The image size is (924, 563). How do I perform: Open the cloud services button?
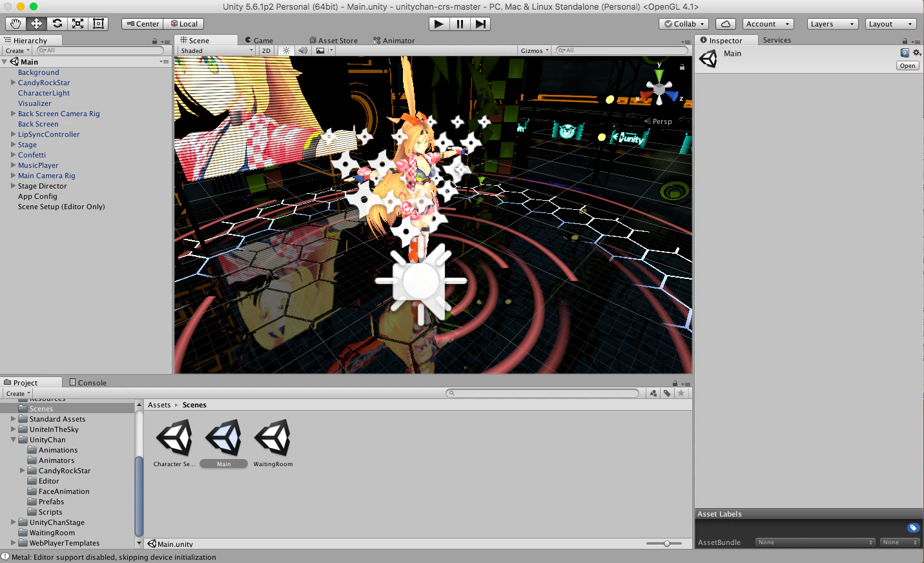[x=726, y=24]
